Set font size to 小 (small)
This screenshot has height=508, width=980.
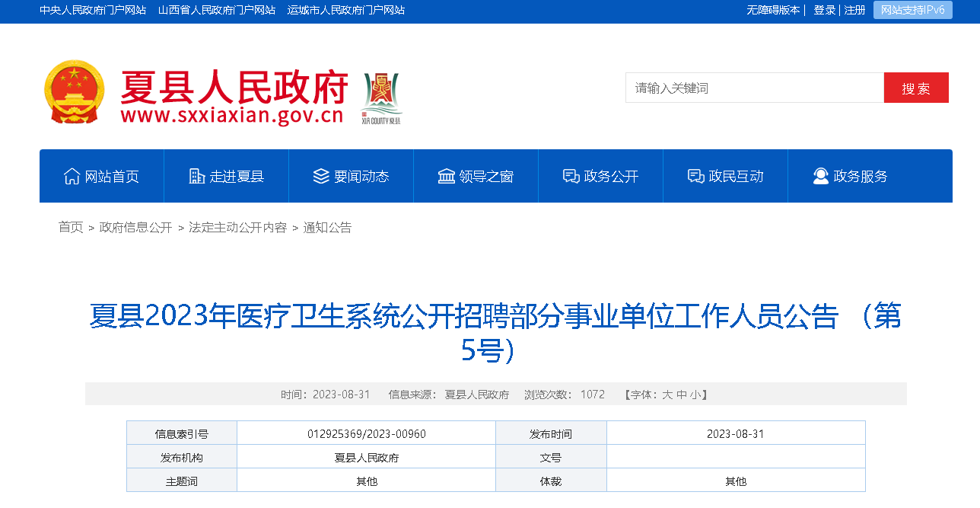click(695, 395)
